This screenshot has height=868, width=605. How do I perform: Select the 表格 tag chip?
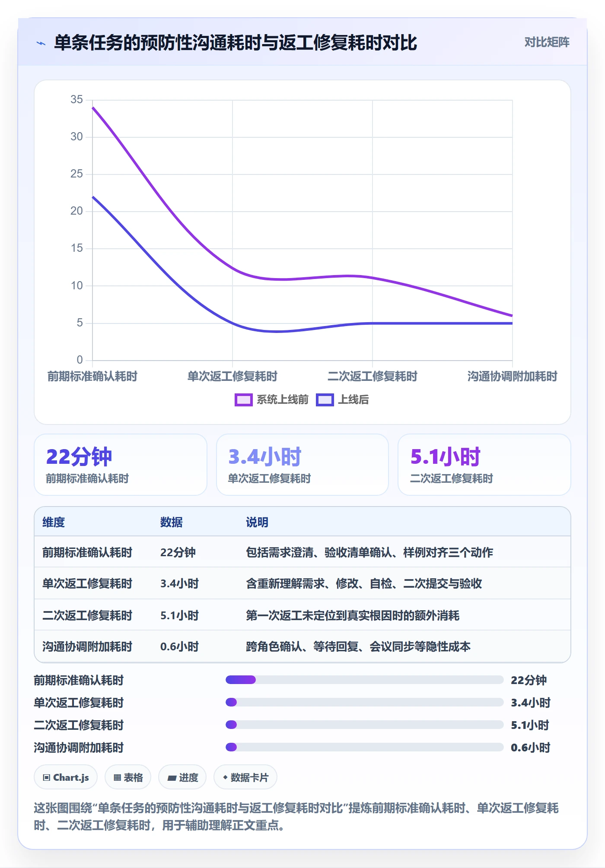(x=128, y=777)
